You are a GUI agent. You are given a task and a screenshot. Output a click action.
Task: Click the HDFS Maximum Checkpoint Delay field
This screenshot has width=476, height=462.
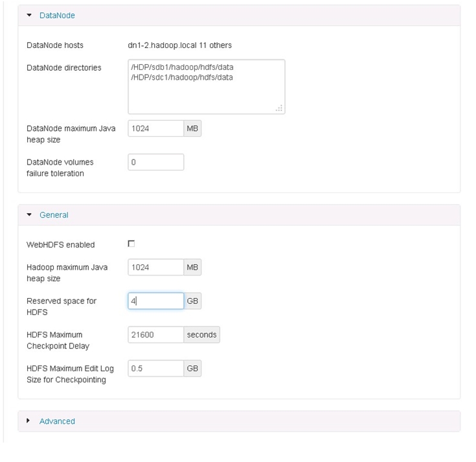pos(155,335)
